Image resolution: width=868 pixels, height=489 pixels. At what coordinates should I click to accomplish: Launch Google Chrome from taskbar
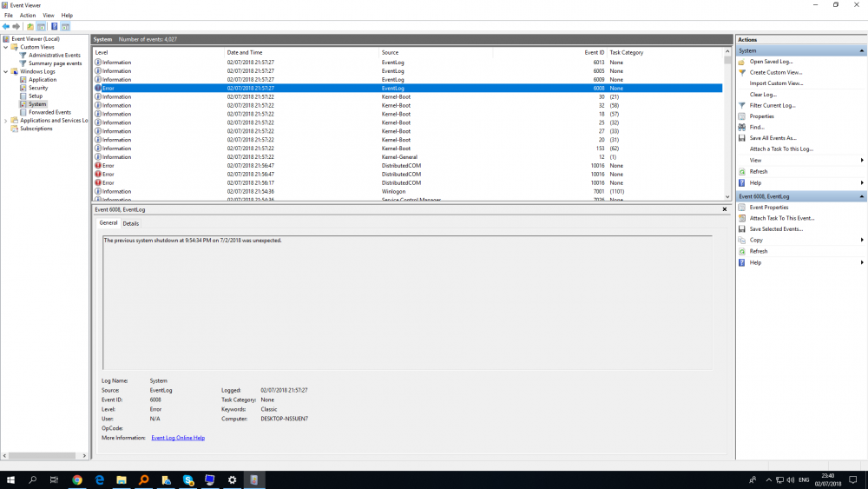point(77,480)
